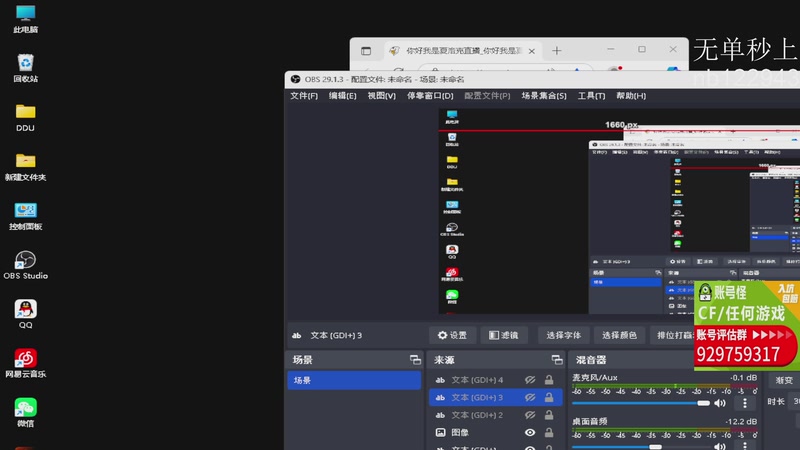Open the 帮助(H) menu
Screen dimensions: 800x450
click(x=631, y=95)
